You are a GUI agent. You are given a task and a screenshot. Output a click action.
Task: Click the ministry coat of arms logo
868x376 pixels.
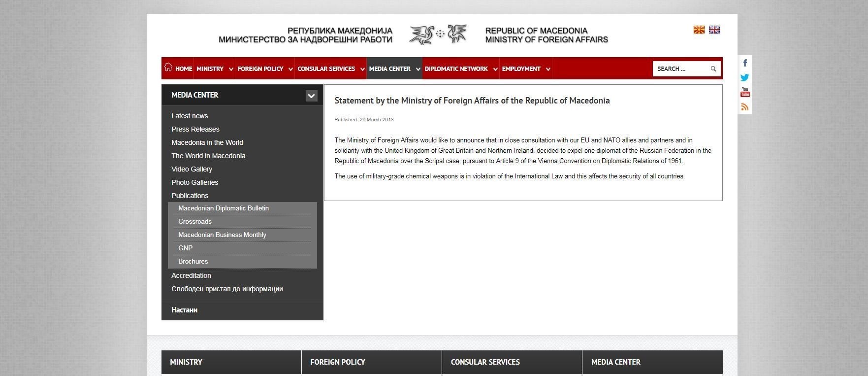pyautogui.click(x=438, y=34)
